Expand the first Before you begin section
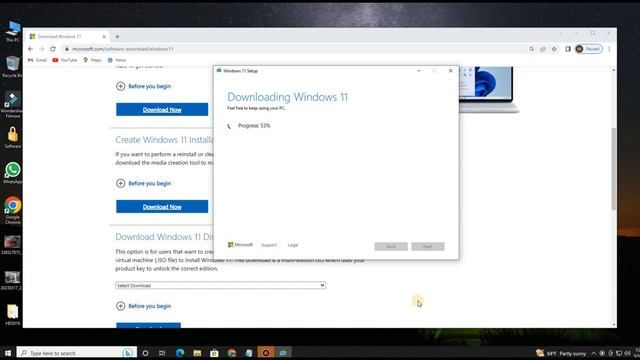This screenshot has width=640, height=360. tap(143, 86)
